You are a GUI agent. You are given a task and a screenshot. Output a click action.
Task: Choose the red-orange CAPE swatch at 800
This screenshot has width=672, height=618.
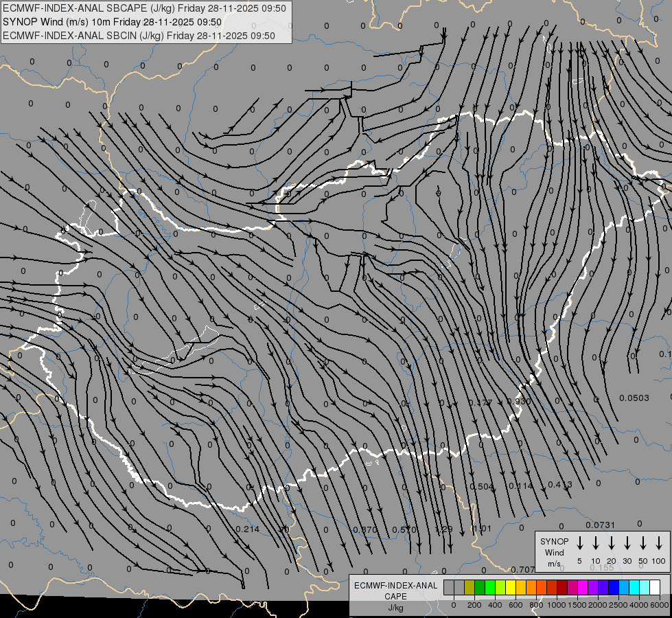click(x=542, y=588)
